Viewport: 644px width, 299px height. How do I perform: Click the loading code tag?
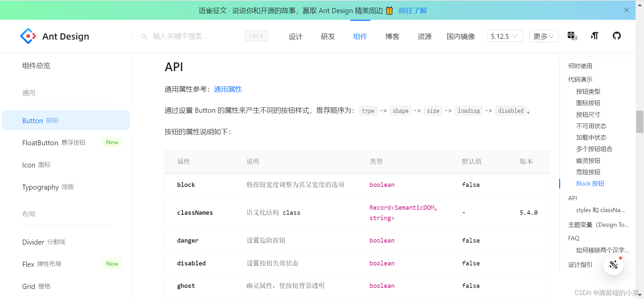pos(469,111)
